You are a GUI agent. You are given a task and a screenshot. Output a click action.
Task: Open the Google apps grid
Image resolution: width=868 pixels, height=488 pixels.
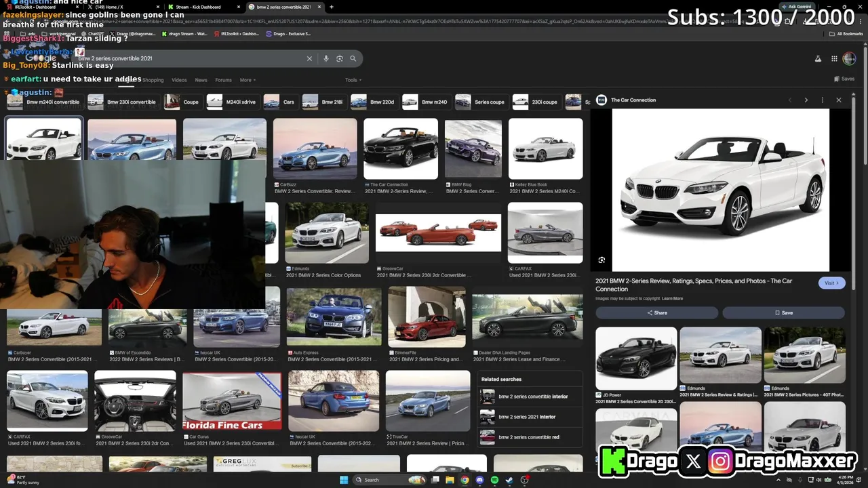pos(834,59)
